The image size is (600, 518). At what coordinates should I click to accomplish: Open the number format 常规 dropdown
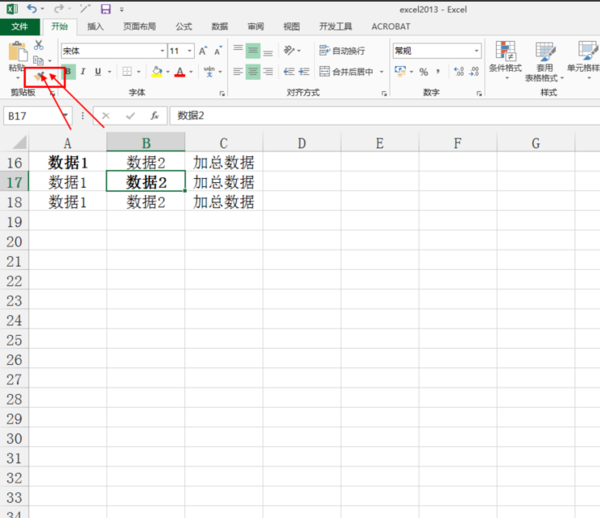click(476, 50)
